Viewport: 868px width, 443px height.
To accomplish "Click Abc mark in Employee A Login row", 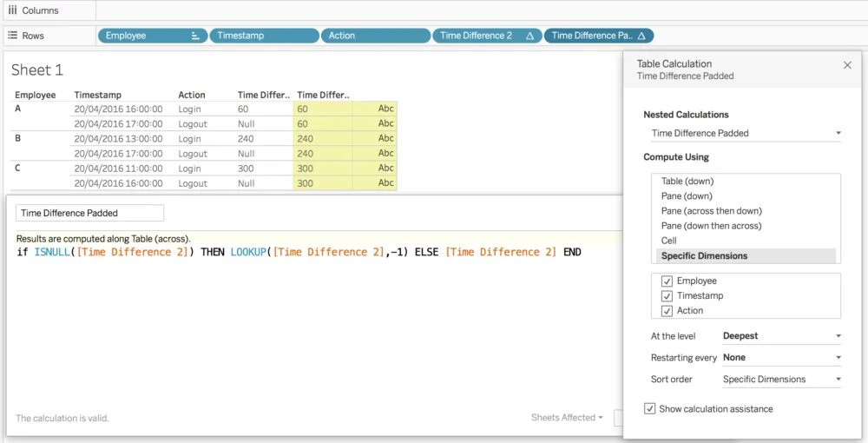I will click(386, 109).
